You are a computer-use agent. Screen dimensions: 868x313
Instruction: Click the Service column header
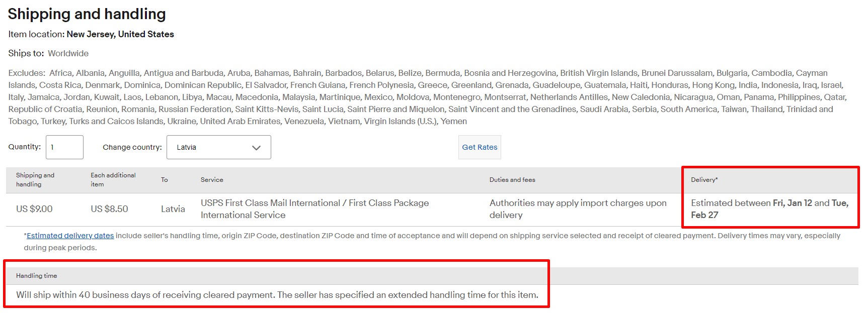coord(212,180)
